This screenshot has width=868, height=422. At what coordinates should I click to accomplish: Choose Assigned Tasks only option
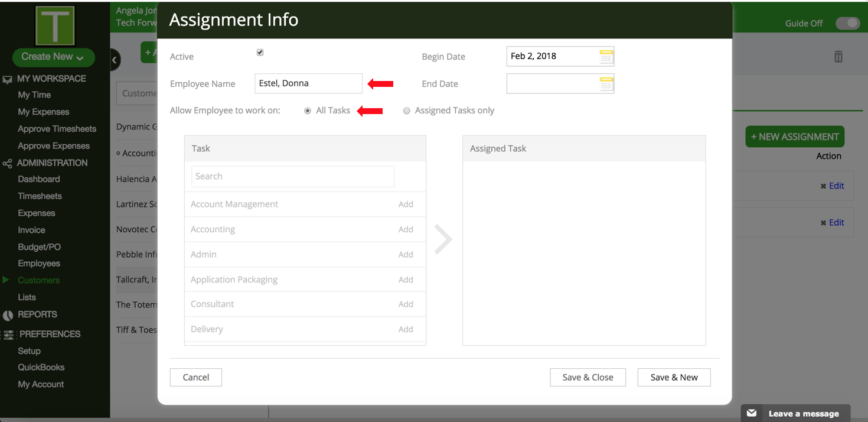[407, 111]
